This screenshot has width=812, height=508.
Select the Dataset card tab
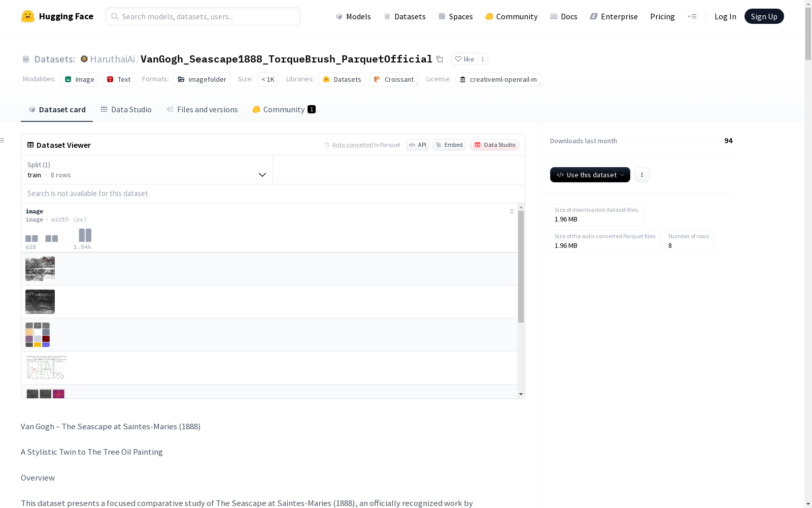pyautogui.click(x=57, y=109)
